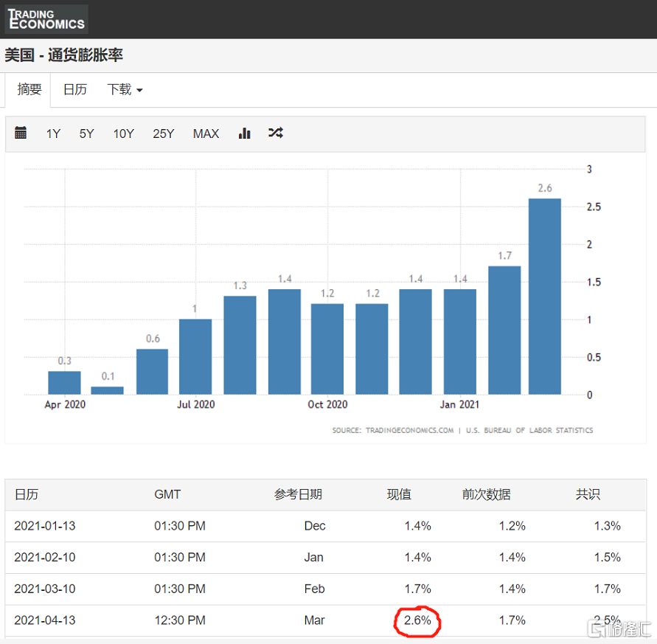Click the compare shuffle icon
The height and width of the screenshot is (644, 657).
coord(275,133)
